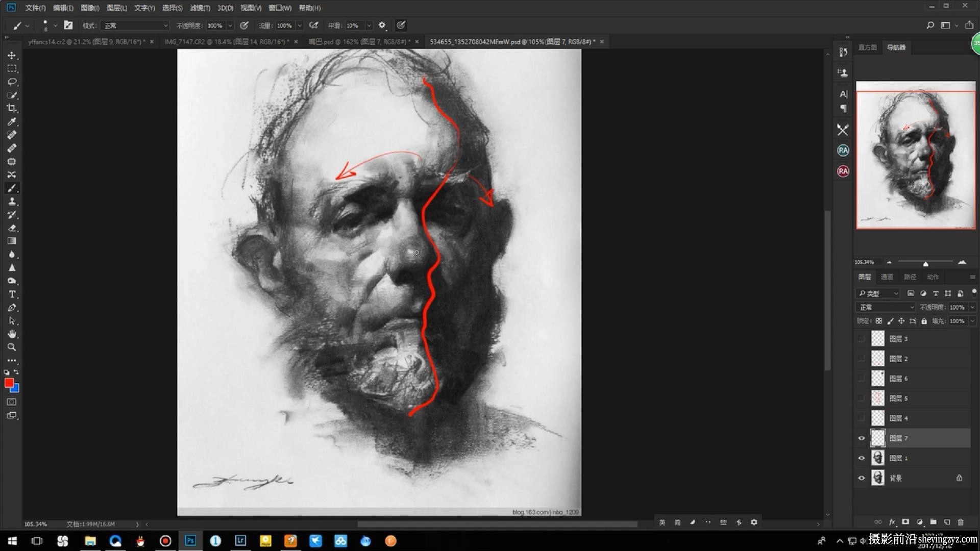The image size is (980, 551).
Task: Select the Zoom magnifier tool
Action: (12, 347)
